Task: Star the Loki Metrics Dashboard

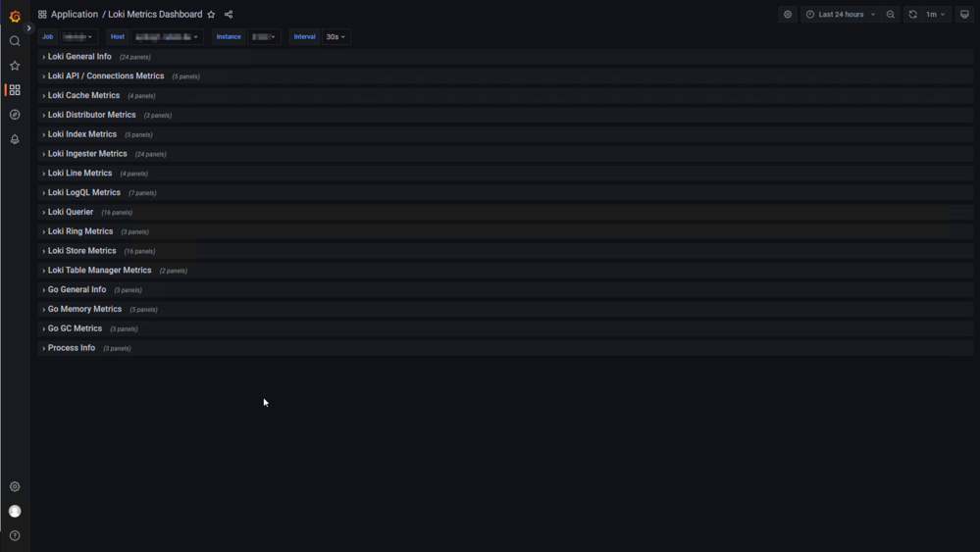Action: click(x=211, y=15)
